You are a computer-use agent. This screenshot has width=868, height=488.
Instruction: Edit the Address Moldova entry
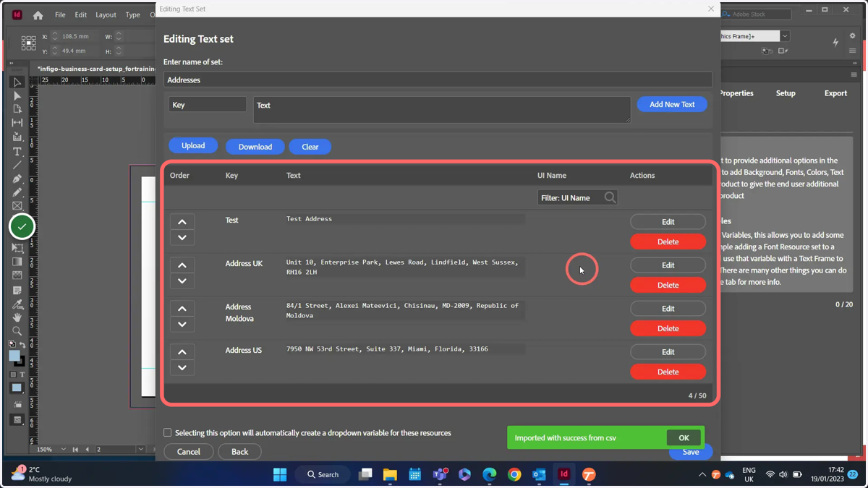[668, 309]
